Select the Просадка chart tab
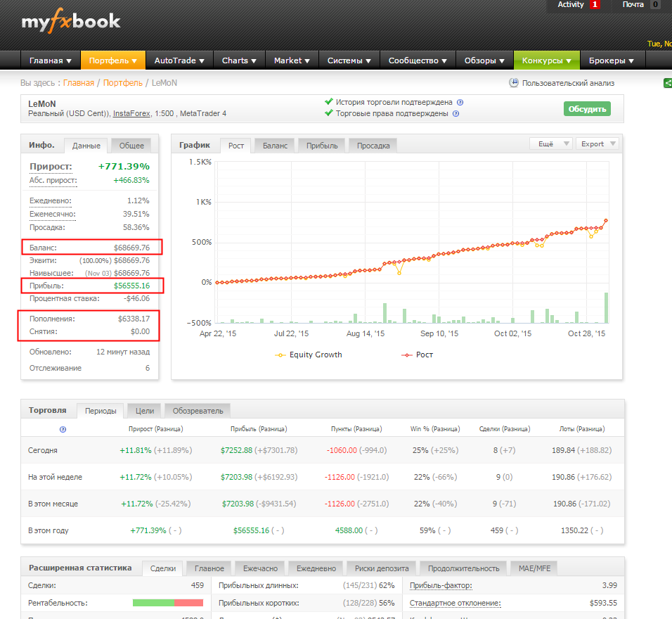This screenshot has height=619, width=672. click(373, 146)
